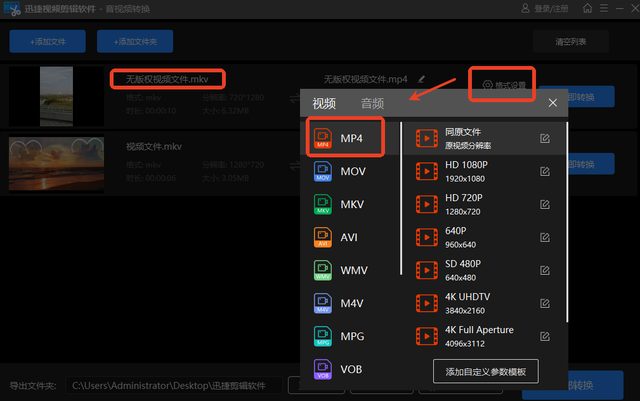Click thumbnail of 无版权视频文件.mkv

point(56,96)
